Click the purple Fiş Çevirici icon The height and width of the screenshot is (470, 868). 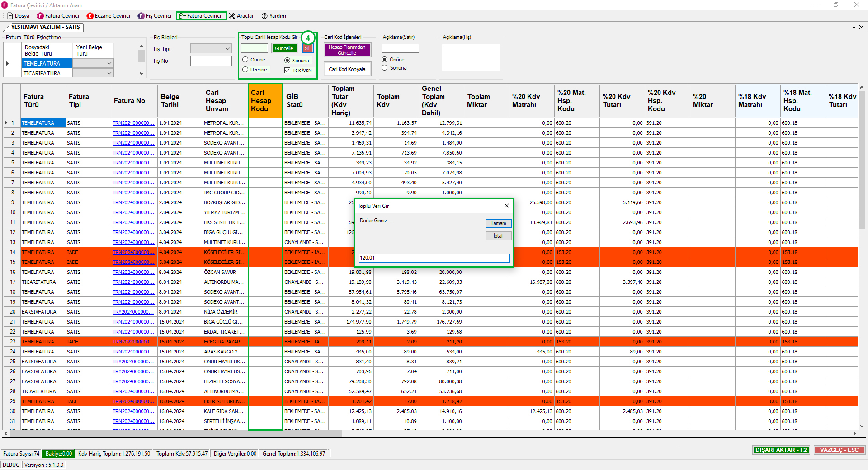[141, 16]
